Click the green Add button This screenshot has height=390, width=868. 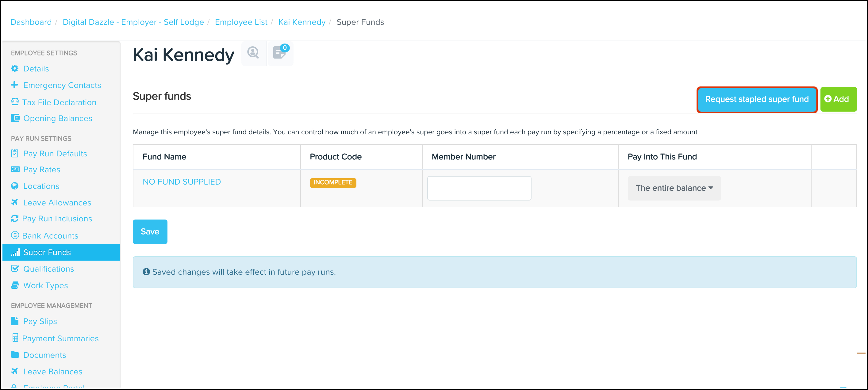[x=838, y=99]
